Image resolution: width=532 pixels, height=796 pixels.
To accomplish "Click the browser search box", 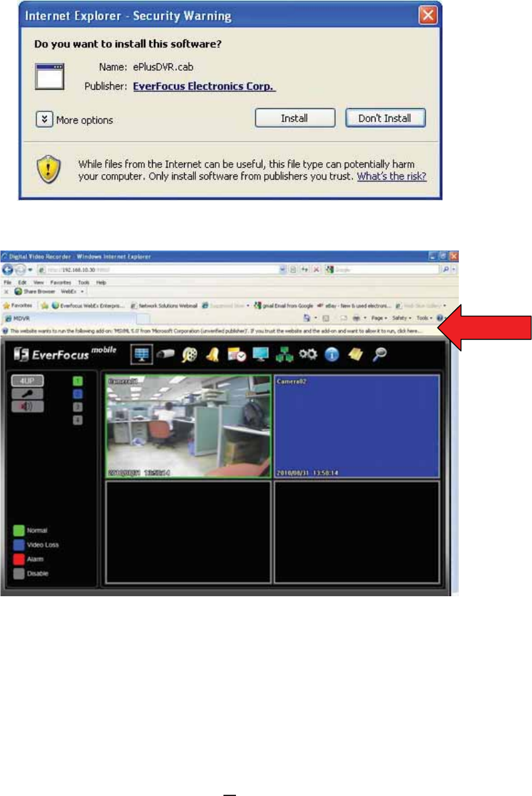I will click(x=383, y=271).
